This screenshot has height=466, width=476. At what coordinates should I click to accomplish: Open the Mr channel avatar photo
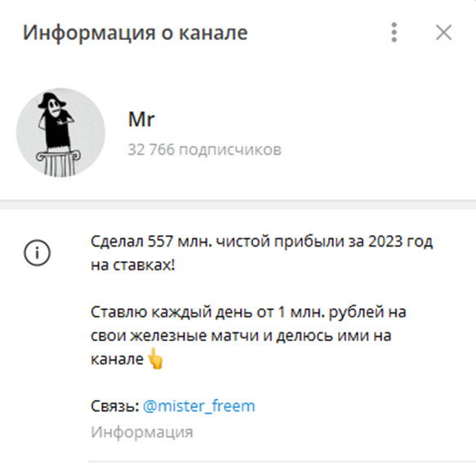[x=60, y=132]
